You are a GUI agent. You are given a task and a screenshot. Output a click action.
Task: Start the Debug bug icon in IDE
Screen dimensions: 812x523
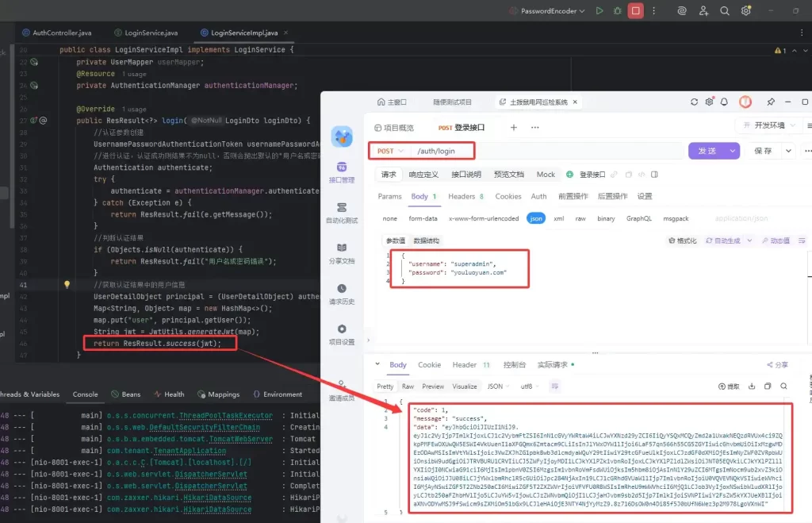tap(617, 11)
